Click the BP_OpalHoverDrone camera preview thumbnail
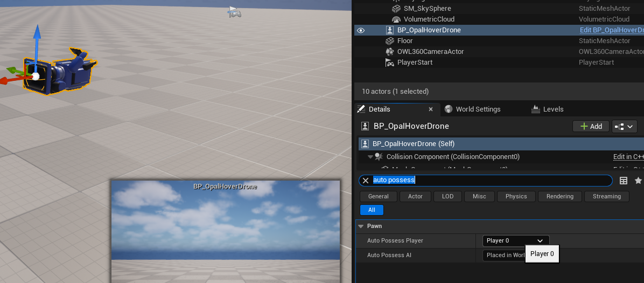The image size is (644, 283). pyautogui.click(x=226, y=231)
